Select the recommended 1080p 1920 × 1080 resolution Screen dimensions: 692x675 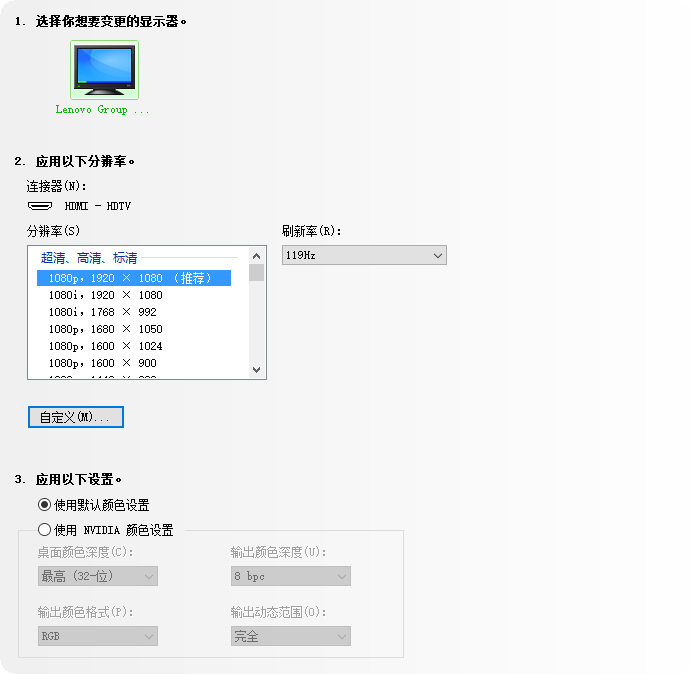tap(133, 278)
